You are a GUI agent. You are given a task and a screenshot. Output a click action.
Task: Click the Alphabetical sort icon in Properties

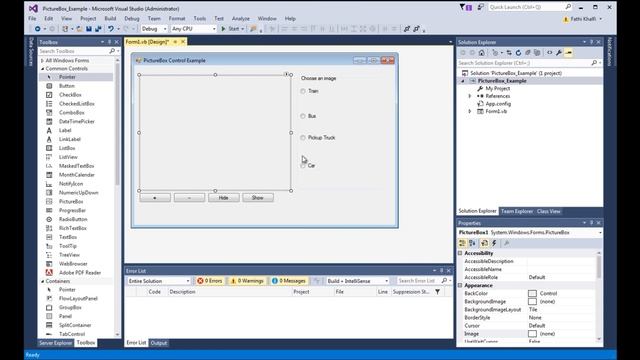pyautogui.click(x=472, y=243)
